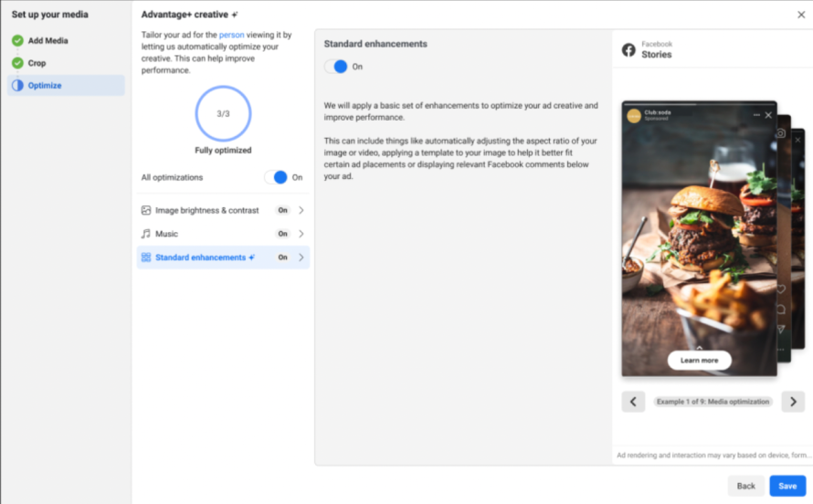Expand the Music option chevron
The image size is (813, 504).
301,234
